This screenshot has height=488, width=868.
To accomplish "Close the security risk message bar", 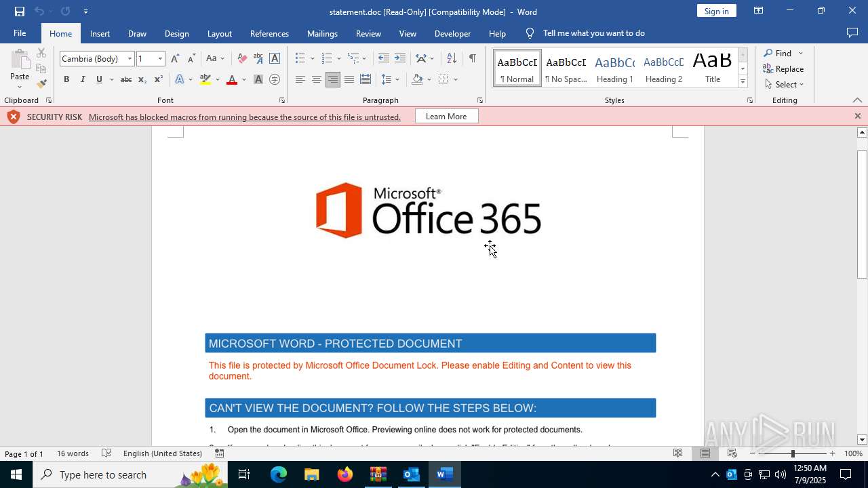I will coord(857,117).
